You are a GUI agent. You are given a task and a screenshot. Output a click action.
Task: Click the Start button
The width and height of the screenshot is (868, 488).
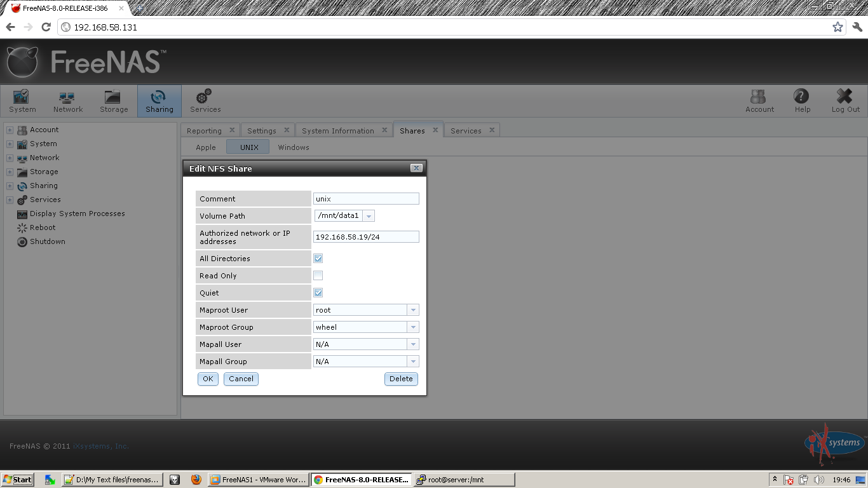(x=18, y=480)
